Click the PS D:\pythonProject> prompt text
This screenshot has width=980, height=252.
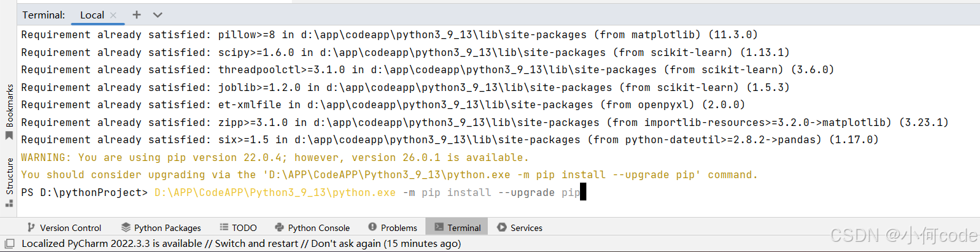85,192
